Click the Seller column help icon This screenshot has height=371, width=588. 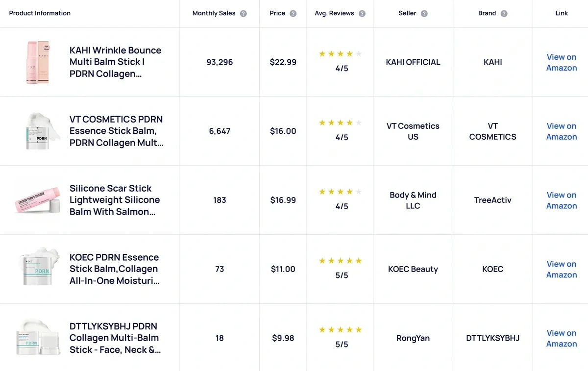424,14
